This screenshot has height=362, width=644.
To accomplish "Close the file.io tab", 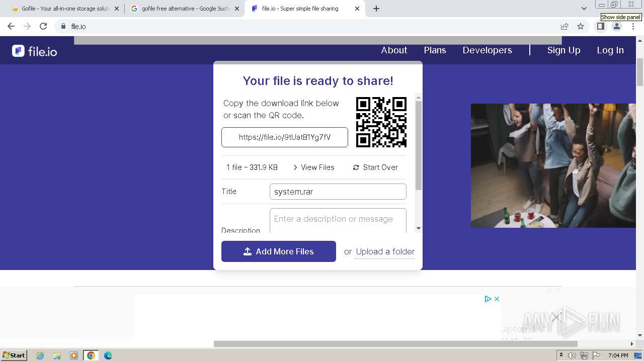I will coord(357,9).
